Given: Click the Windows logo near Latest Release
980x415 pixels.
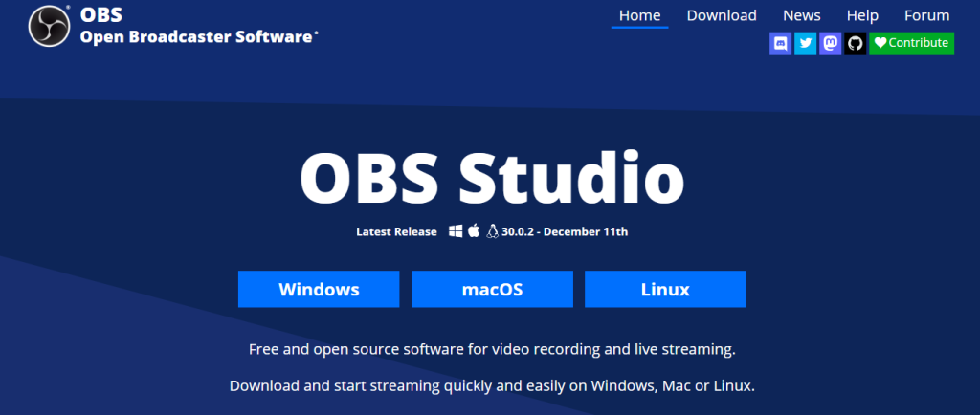Looking at the screenshot, I should [x=456, y=231].
